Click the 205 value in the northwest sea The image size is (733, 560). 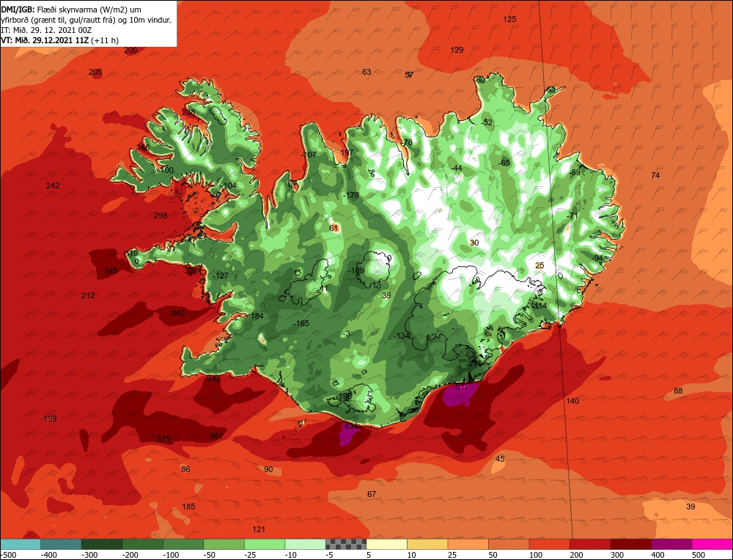(x=95, y=72)
